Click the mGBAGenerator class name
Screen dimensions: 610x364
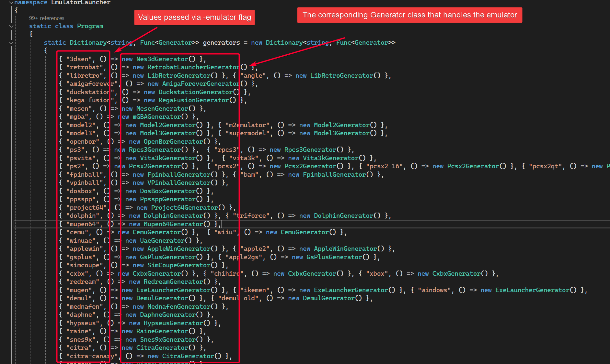tap(157, 117)
